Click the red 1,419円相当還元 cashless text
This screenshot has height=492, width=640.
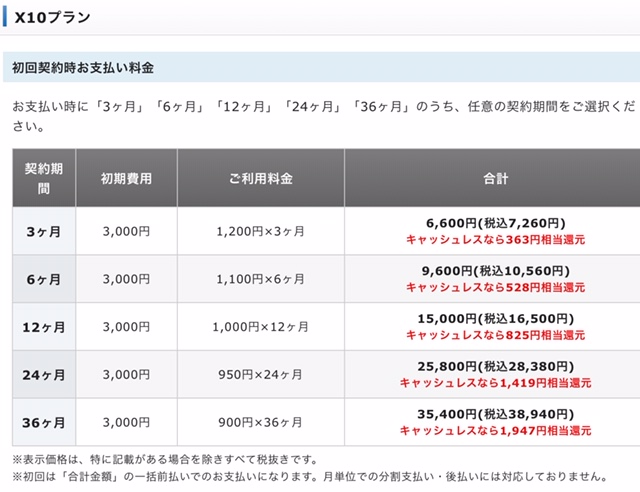tap(495, 383)
